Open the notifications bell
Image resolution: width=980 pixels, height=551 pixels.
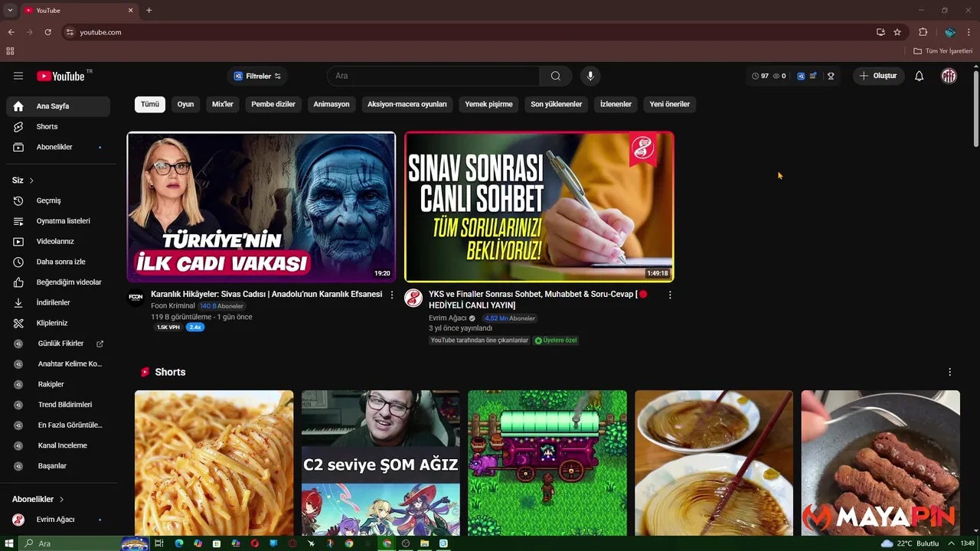(920, 76)
